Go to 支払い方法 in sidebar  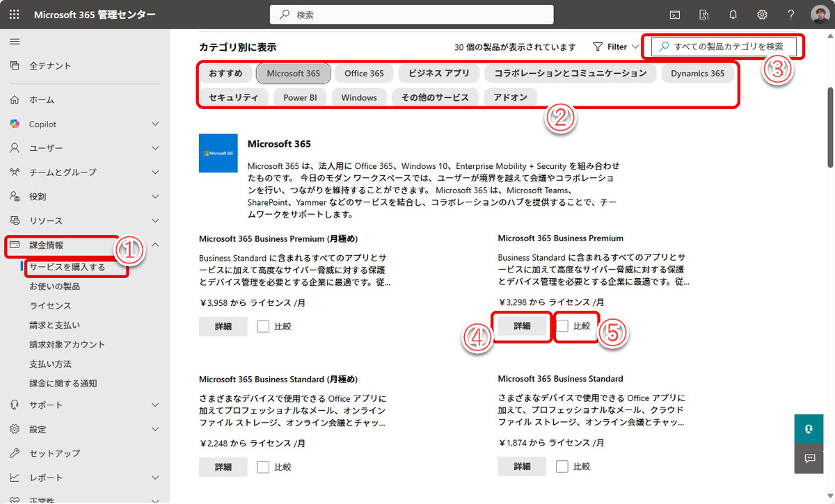click(50, 364)
